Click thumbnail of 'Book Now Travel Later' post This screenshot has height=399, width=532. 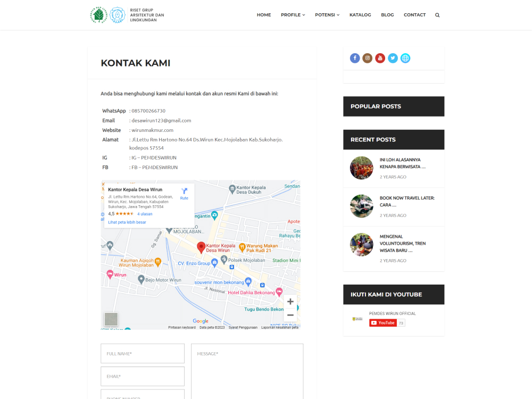click(x=361, y=206)
